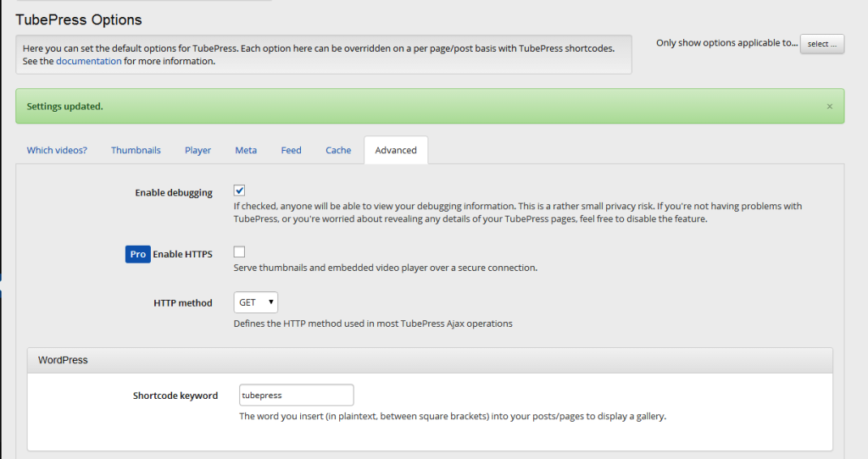Click the HTTP method label

[x=183, y=303]
